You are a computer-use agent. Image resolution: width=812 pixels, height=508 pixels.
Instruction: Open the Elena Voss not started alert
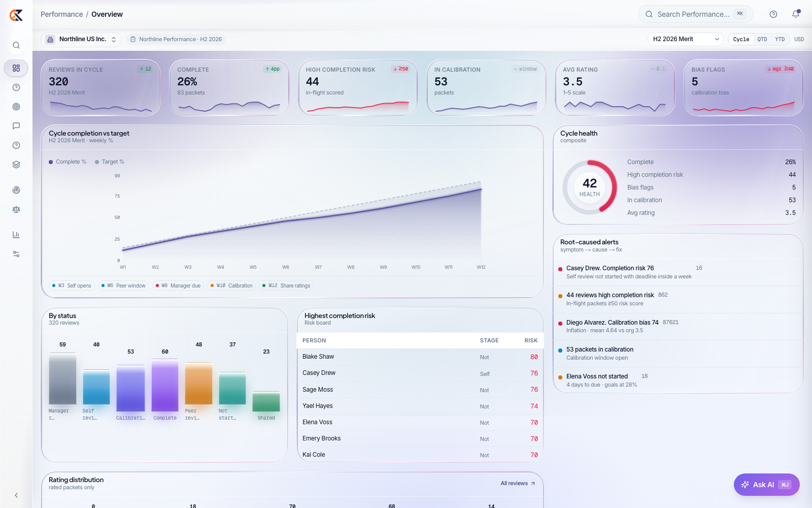678,380
